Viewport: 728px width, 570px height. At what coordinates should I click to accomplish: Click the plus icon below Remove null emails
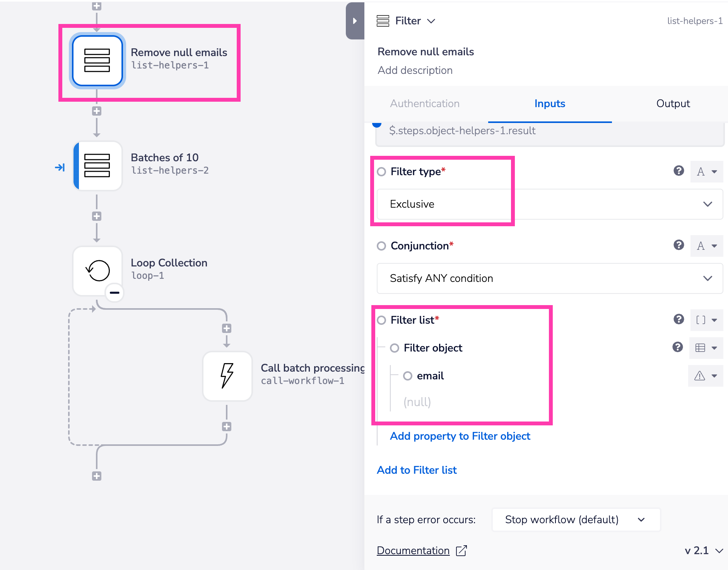click(x=97, y=111)
